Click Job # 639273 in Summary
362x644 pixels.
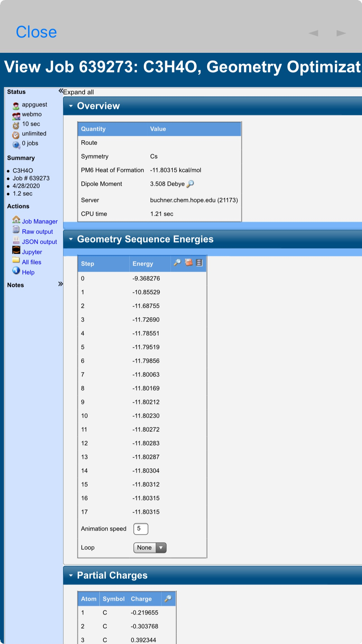31,178
